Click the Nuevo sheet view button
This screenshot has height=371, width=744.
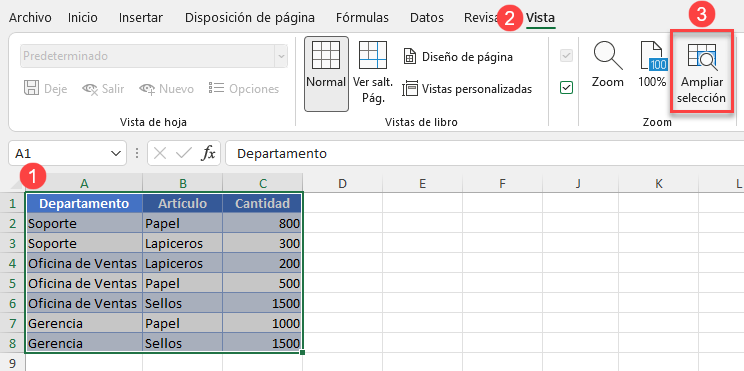coord(166,89)
